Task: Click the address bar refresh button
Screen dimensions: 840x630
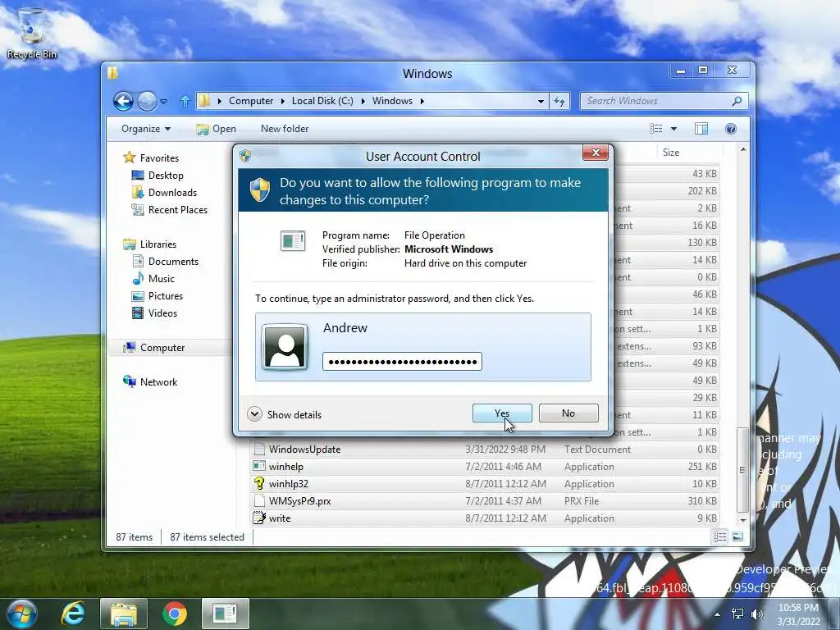Action: point(559,101)
